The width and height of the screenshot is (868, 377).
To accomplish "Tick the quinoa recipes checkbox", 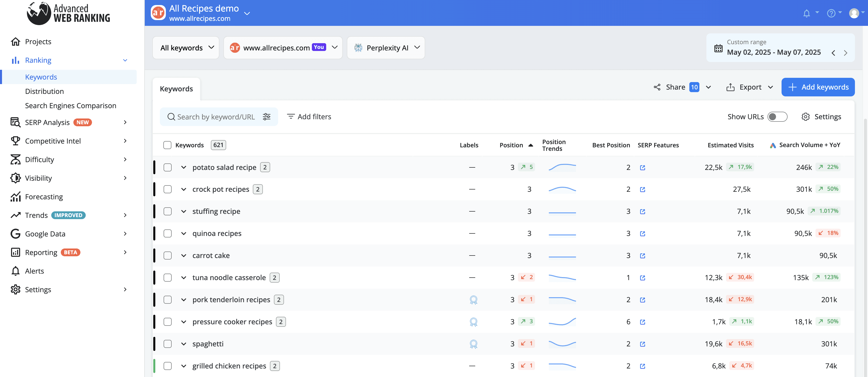I will 167,233.
